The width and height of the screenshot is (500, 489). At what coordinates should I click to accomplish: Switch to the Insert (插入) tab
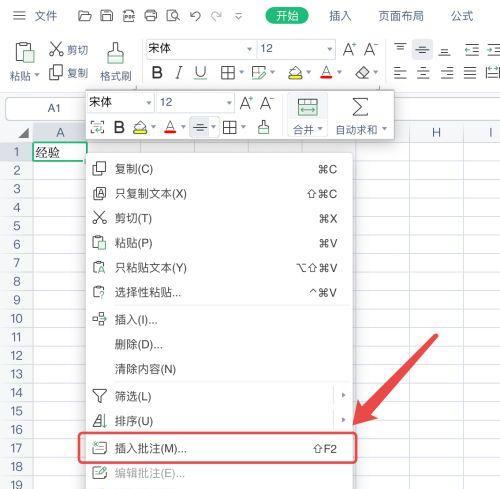pyautogui.click(x=340, y=16)
